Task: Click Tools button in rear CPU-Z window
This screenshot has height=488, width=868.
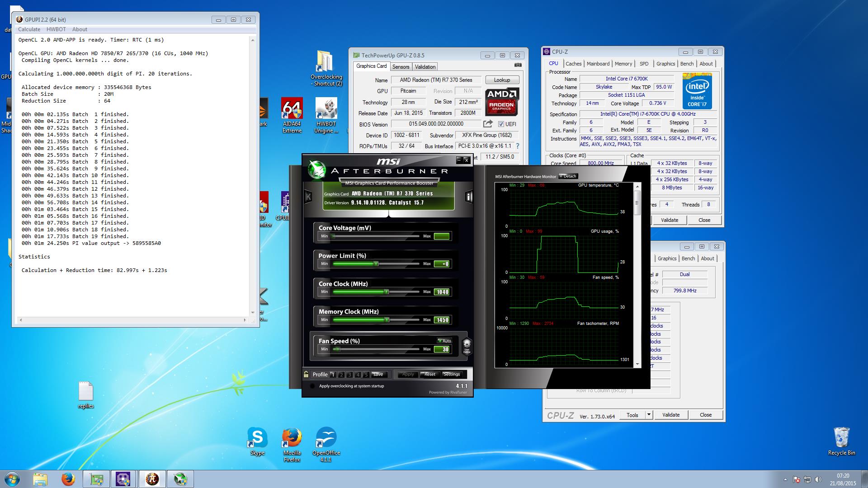Action: click(x=632, y=415)
